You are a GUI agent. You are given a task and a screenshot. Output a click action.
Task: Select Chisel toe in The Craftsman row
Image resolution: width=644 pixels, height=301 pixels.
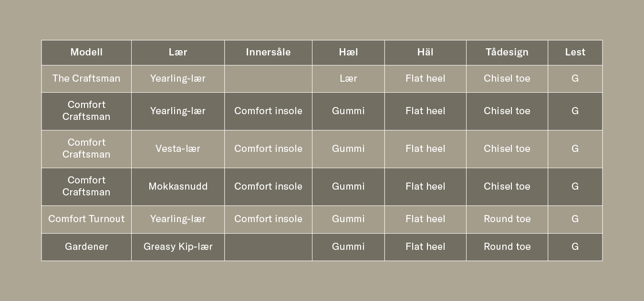507,78
